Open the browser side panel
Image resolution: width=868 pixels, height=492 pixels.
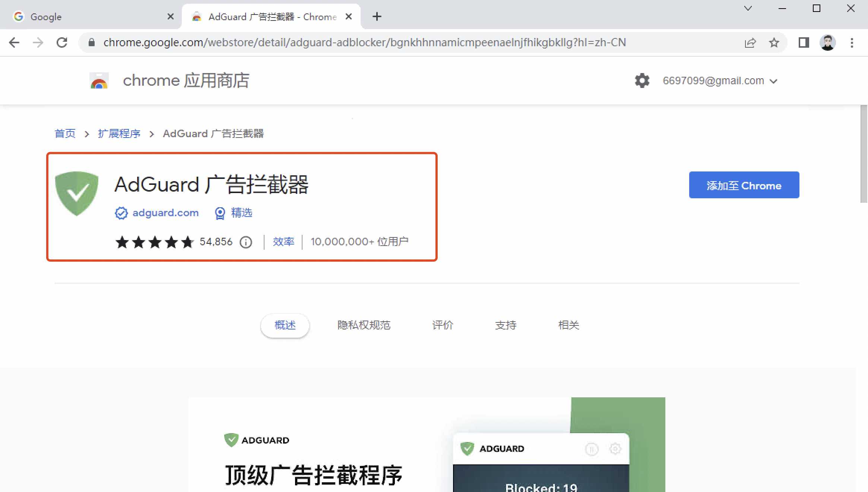(x=804, y=43)
